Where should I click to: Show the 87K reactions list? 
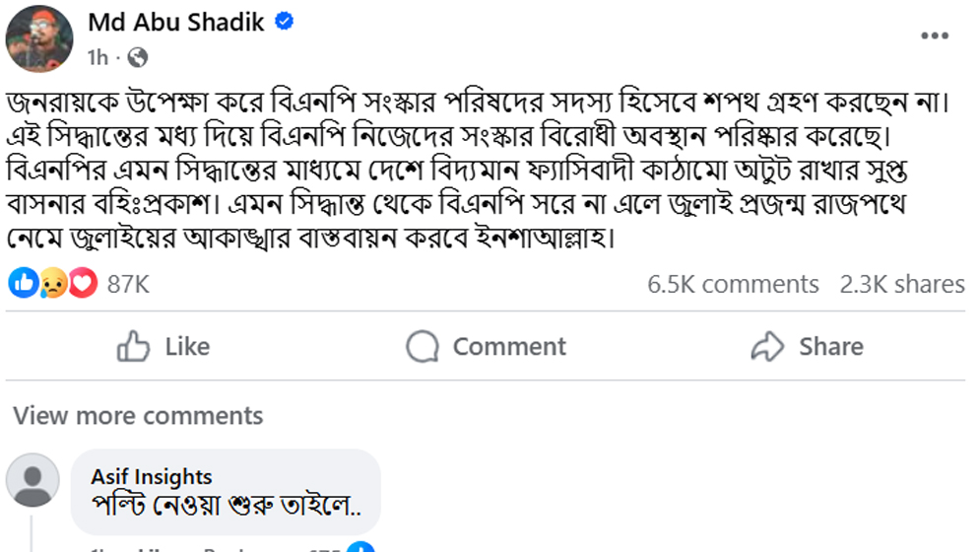pyautogui.click(x=128, y=284)
